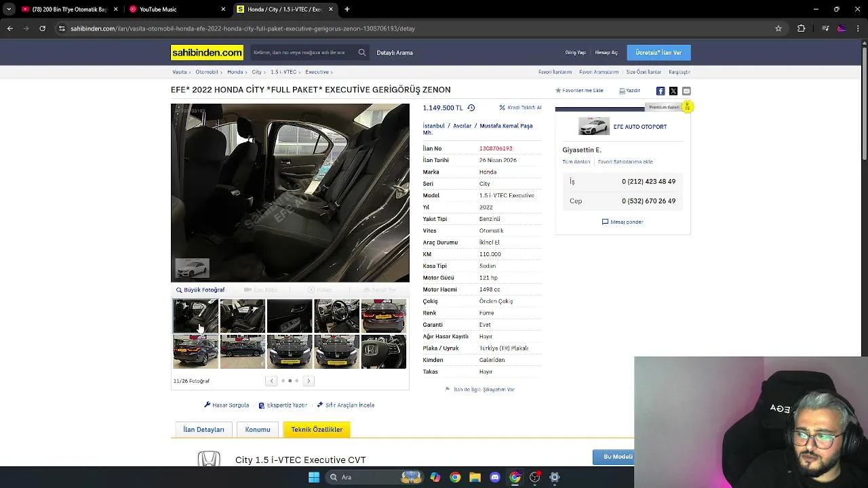
Task: Click the main car interior photo
Action: [x=290, y=192]
